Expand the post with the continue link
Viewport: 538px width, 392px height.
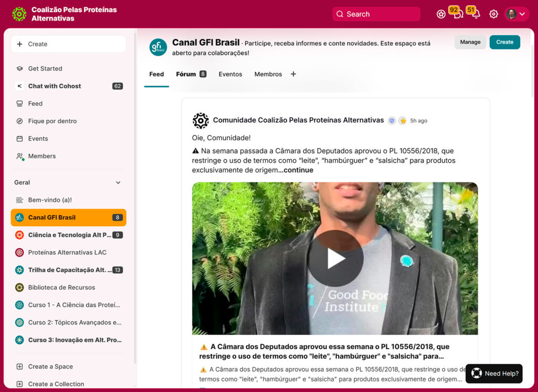click(x=298, y=170)
